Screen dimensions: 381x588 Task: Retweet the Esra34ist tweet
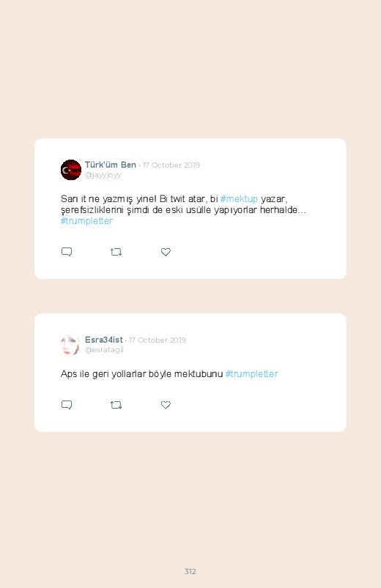[x=116, y=405]
